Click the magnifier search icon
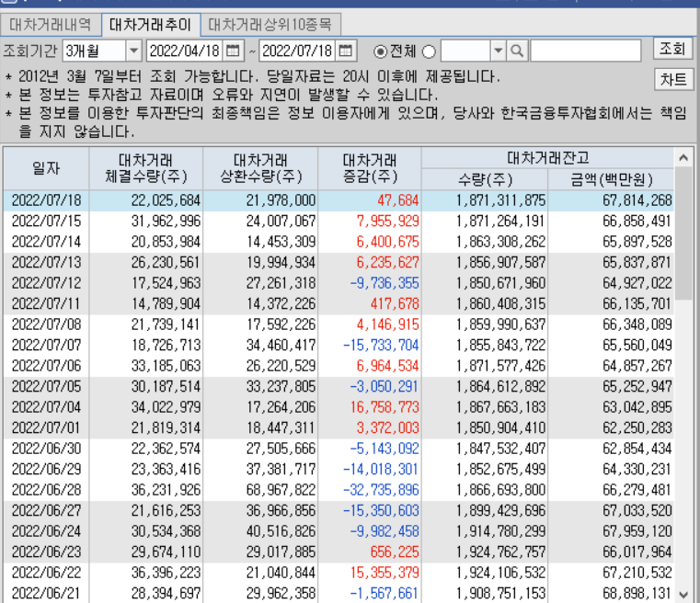Screen dimensions: 700x603 (517, 51)
